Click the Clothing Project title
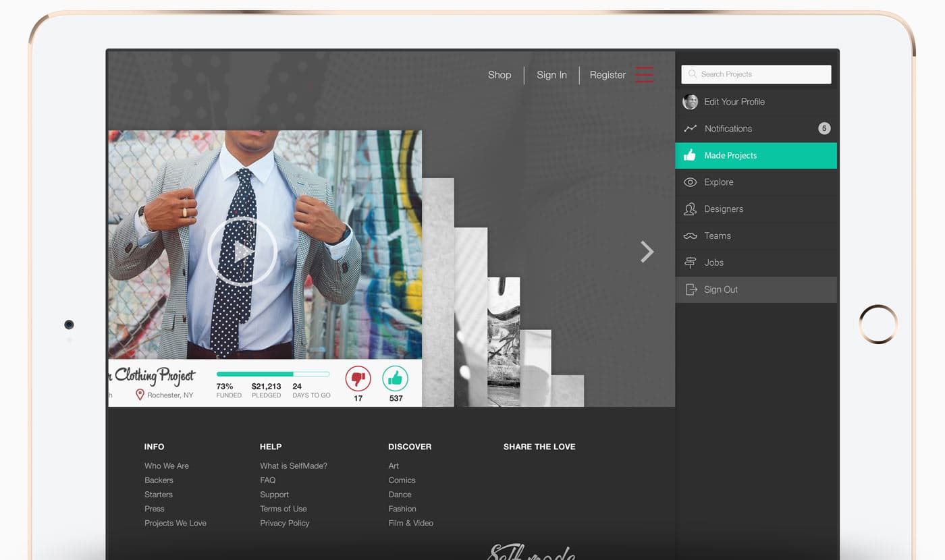The image size is (945, 560). 153,376
